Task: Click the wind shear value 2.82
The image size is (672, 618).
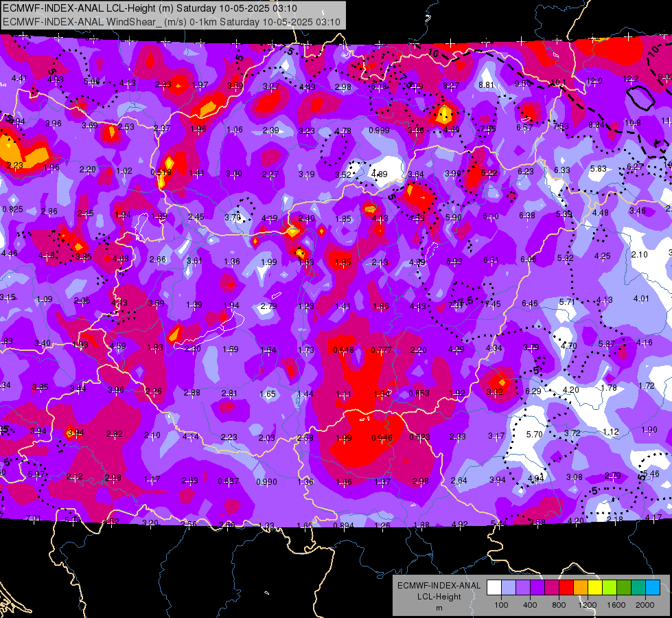Action: 115,434
